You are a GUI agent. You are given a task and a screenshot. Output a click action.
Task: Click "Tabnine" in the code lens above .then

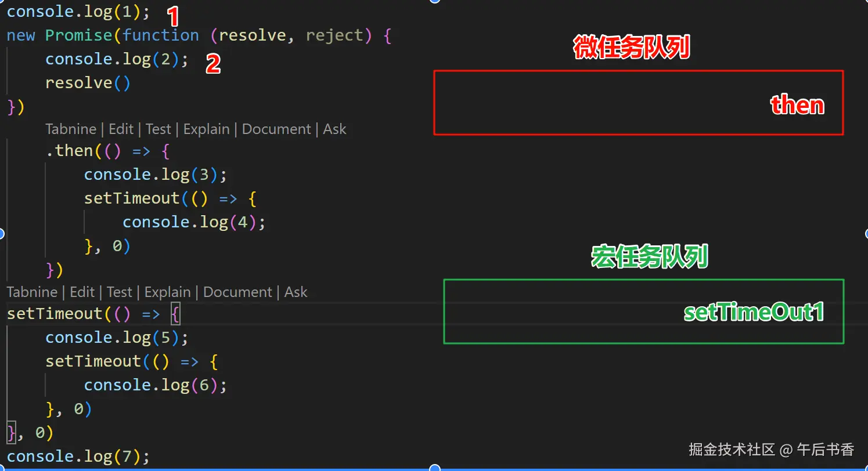coord(70,129)
